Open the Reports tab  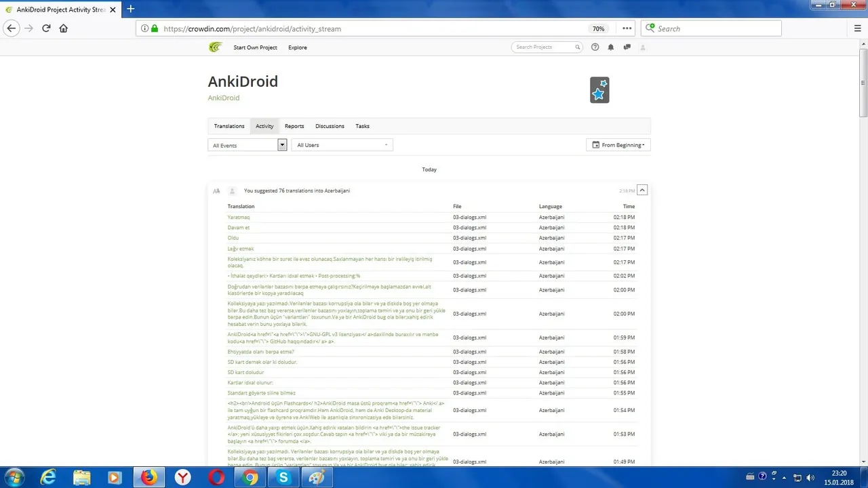coord(294,126)
